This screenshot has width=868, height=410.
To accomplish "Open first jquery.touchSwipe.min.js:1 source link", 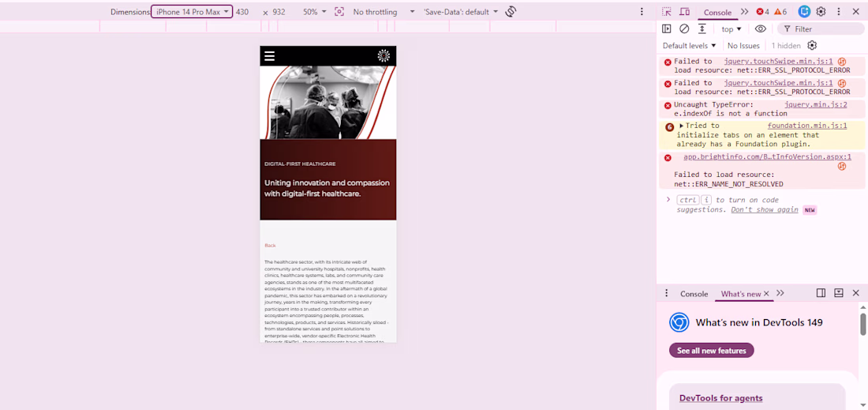I will (778, 62).
